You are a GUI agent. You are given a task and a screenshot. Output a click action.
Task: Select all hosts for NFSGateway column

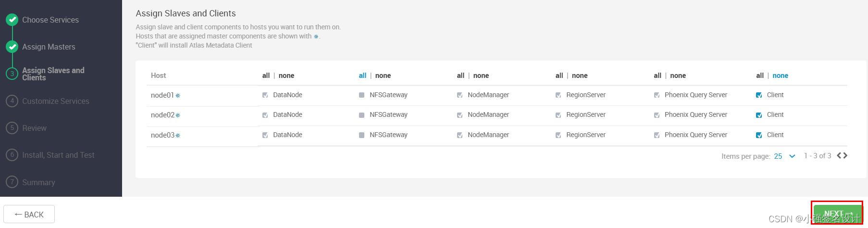coord(362,76)
